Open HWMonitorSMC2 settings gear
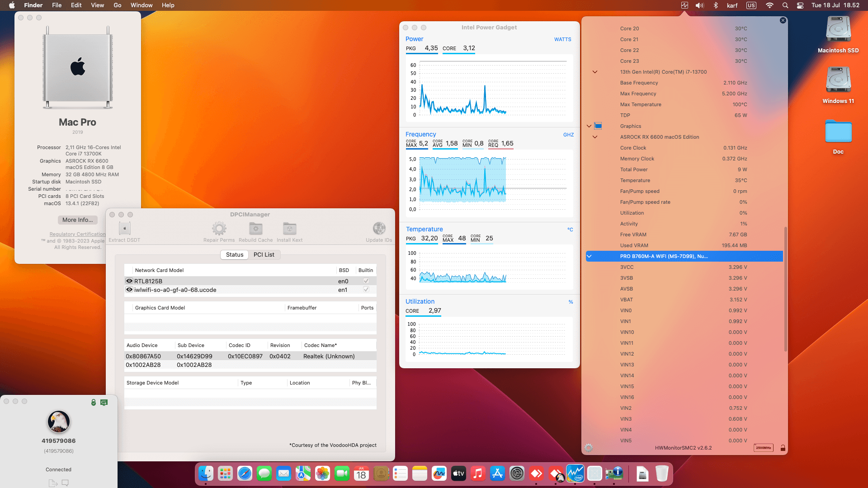 pos(589,448)
